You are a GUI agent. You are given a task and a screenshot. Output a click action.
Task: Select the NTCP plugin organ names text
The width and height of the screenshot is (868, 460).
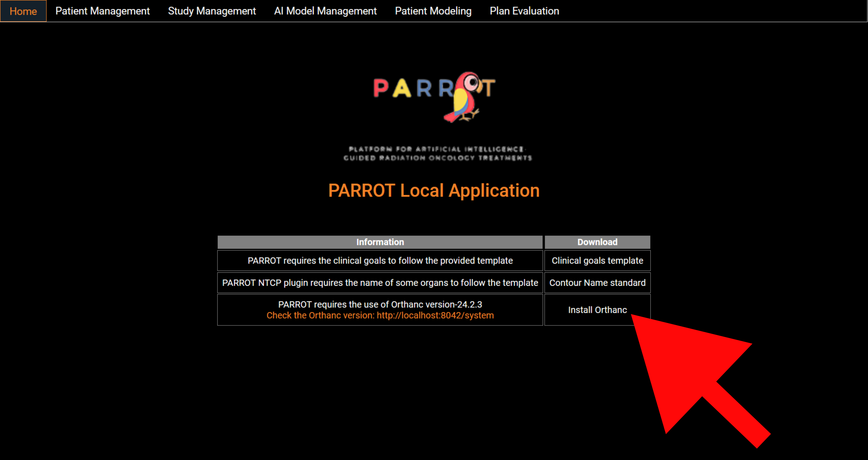tap(380, 283)
